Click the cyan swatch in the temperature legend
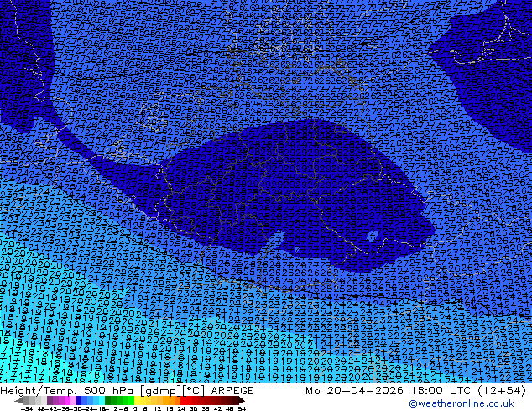Image resolution: width=532 pixels, height=411 pixels. [x=102, y=400]
